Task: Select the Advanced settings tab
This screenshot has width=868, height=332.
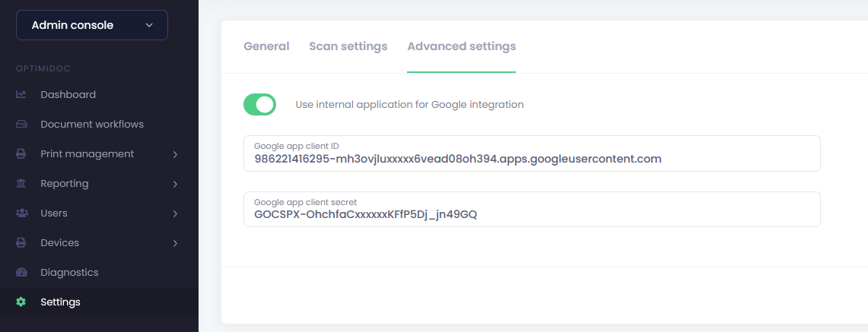Action: point(461,46)
